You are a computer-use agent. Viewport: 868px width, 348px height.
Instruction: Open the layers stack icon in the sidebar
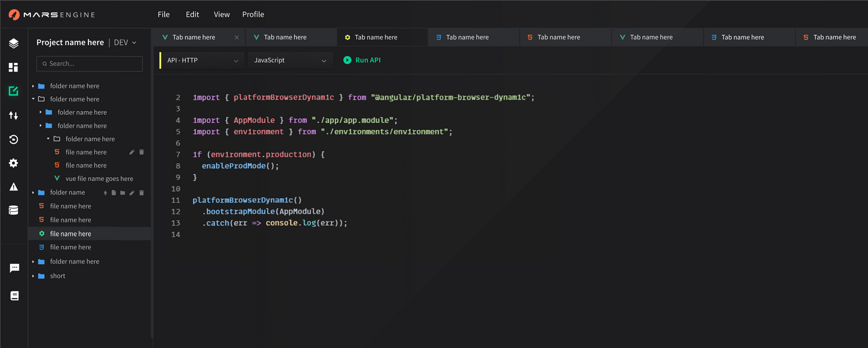(14, 43)
